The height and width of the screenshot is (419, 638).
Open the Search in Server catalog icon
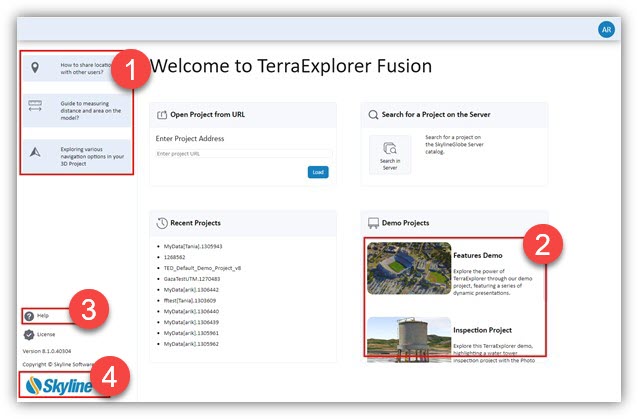pyautogui.click(x=389, y=154)
